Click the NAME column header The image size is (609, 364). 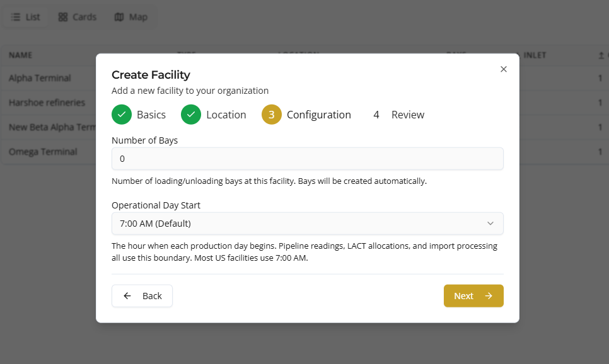coord(21,55)
